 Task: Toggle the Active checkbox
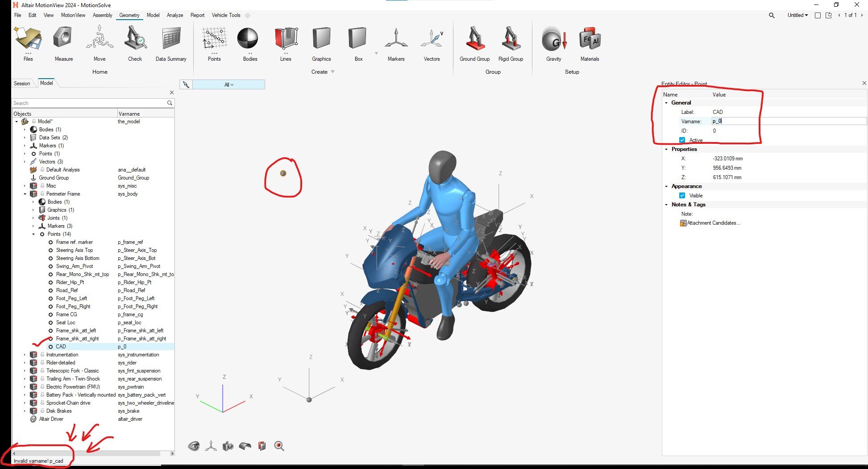pos(682,140)
